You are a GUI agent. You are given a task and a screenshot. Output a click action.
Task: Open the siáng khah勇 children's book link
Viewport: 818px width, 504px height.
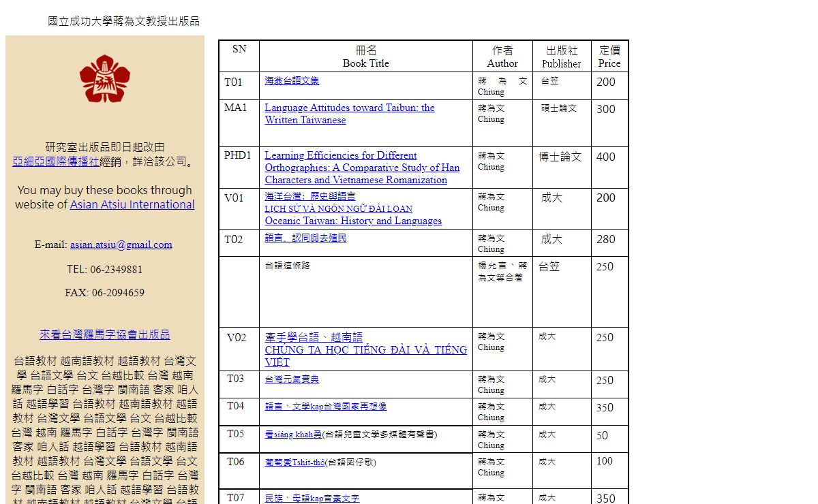292,434
